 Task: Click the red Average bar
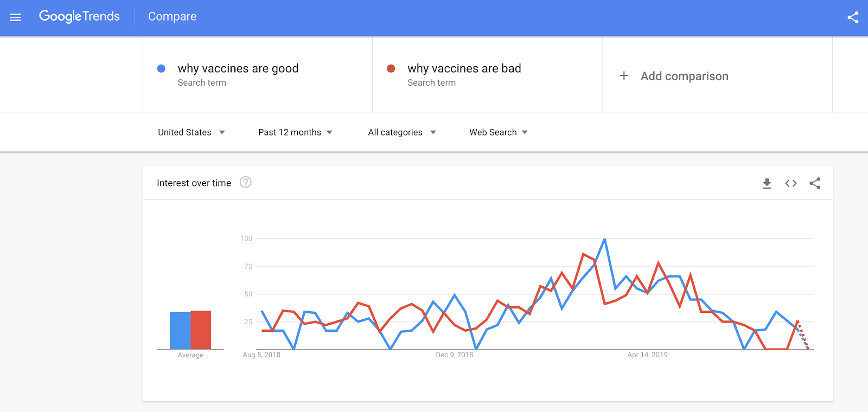pyautogui.click(x=201, y=330)
